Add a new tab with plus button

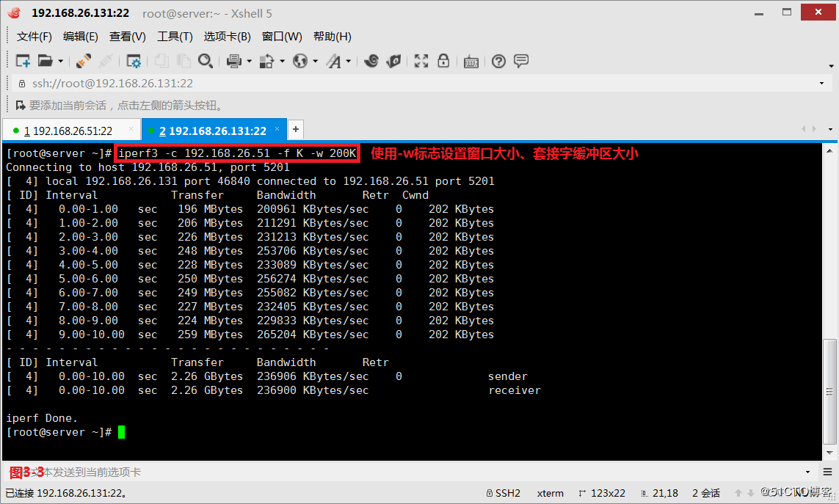click(296, 129)
